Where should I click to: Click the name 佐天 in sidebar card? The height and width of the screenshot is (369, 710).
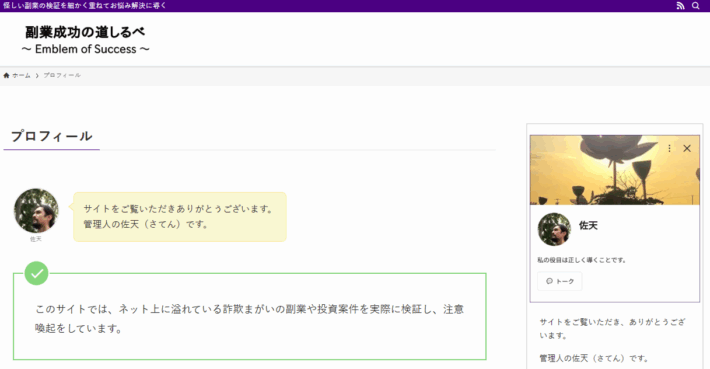pos(588,225)
